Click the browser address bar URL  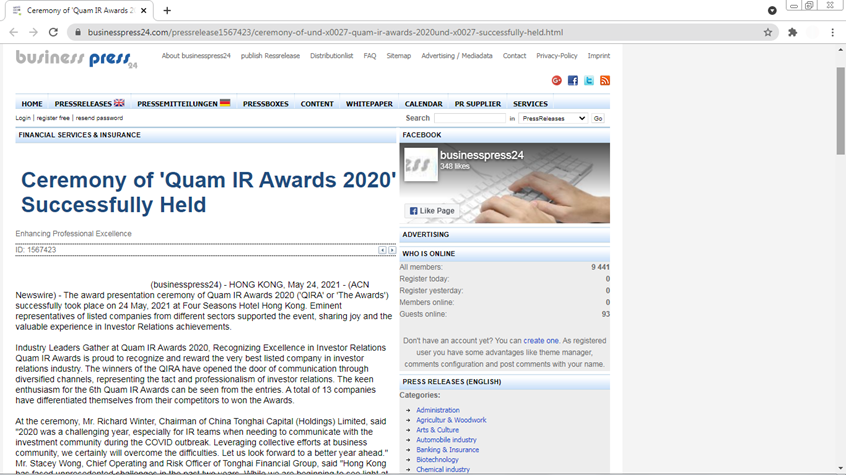325,32
